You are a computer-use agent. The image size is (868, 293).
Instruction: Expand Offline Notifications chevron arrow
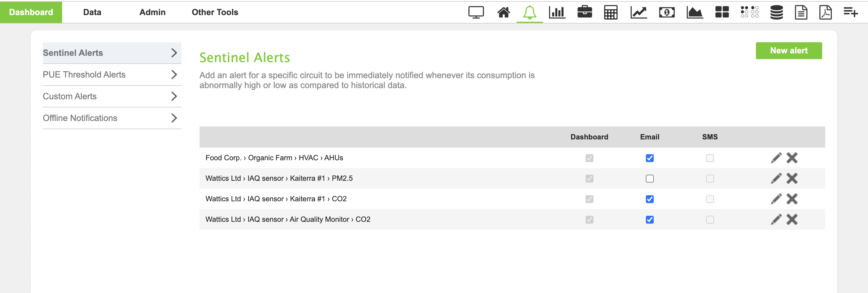point(174,118)
